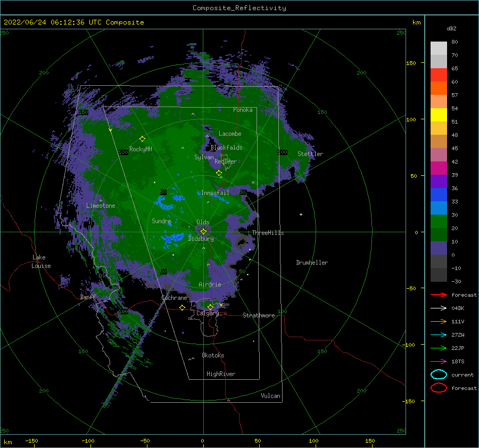The image size is (479, 448).
Task: Click the Stettler town label
Action: pos(310,154)
